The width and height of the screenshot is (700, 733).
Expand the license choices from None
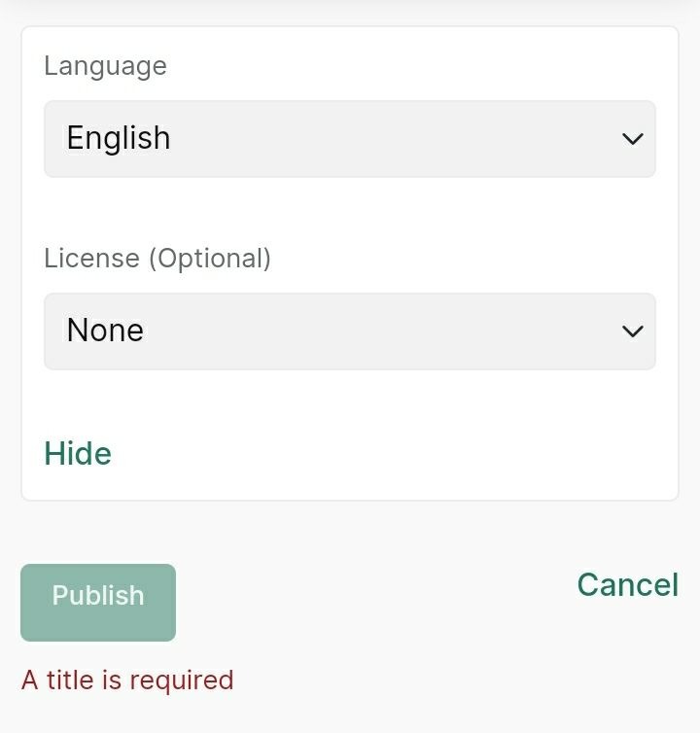tap(349, 332)
